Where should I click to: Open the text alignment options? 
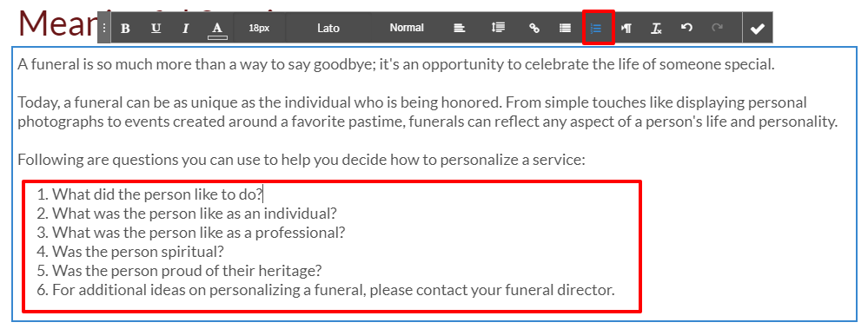459,28
